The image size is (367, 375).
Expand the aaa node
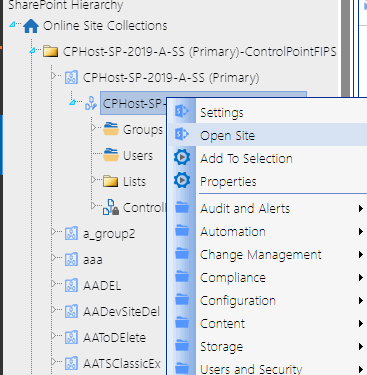[53, 258]
